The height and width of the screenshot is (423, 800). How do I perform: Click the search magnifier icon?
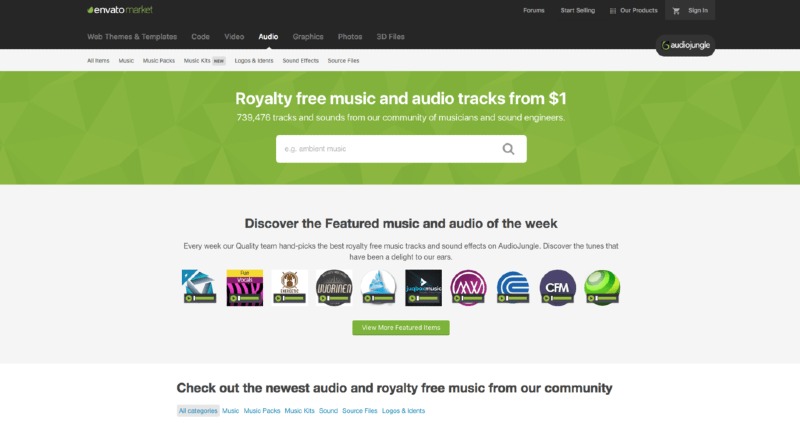[x=508, y=149]
